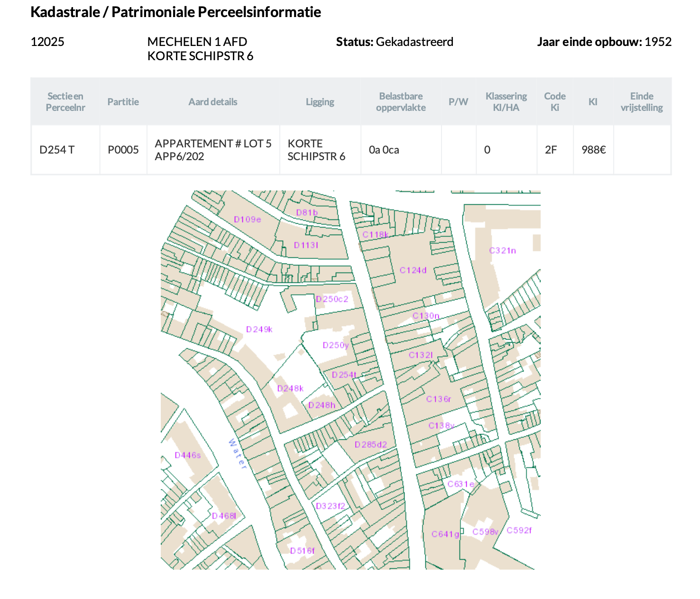Select the Aard details column header

[212, 102]
